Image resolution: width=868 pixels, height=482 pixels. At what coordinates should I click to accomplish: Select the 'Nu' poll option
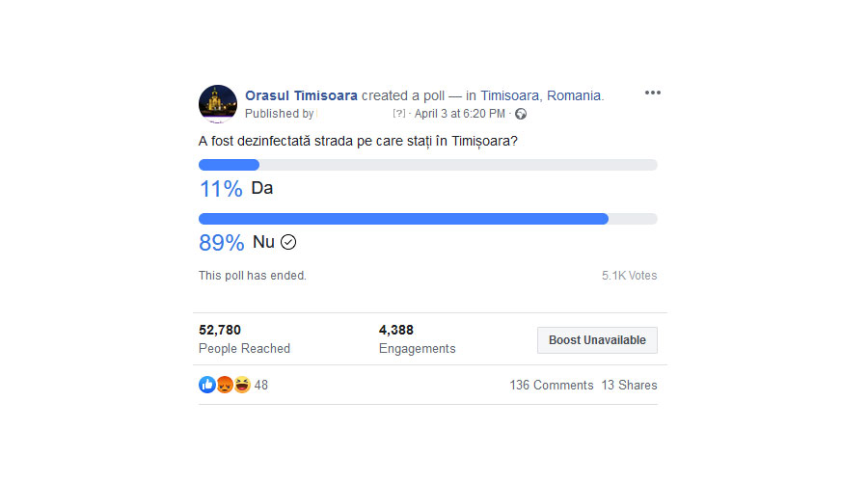coord(263,242)
